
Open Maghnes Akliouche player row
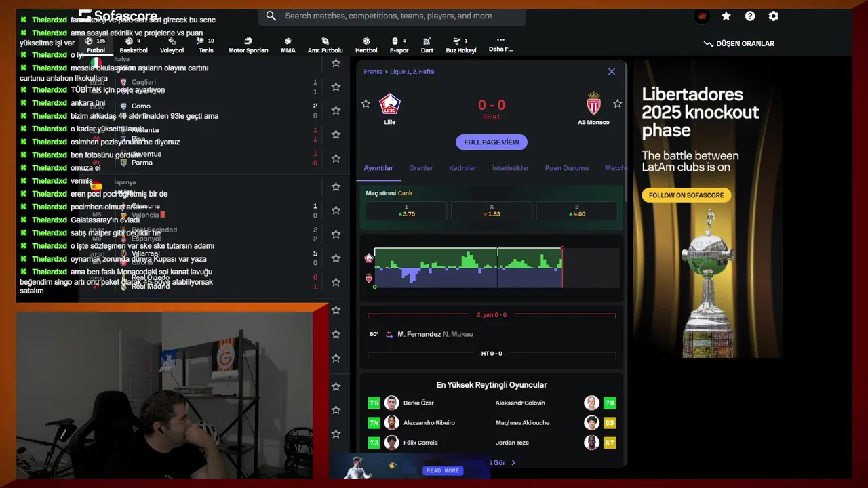[x=556, y=423]
